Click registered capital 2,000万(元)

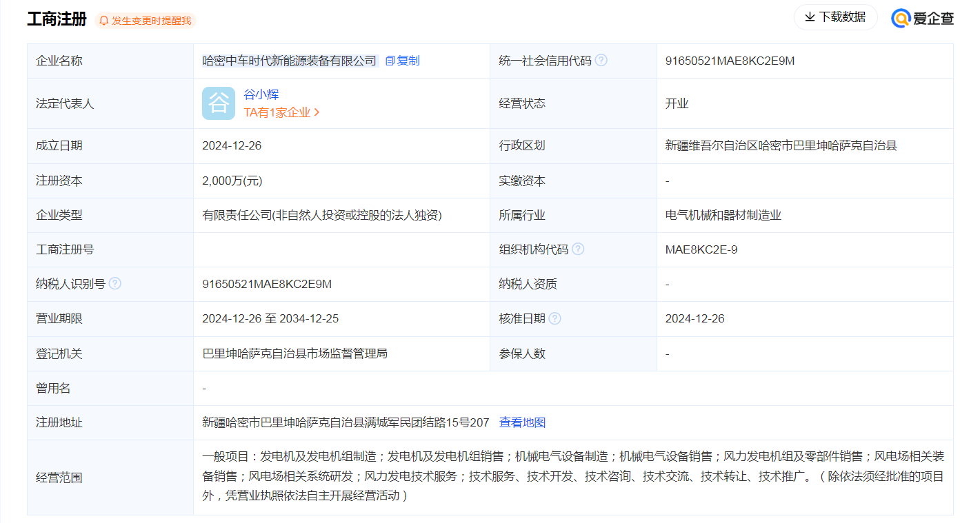coord(232,181)
